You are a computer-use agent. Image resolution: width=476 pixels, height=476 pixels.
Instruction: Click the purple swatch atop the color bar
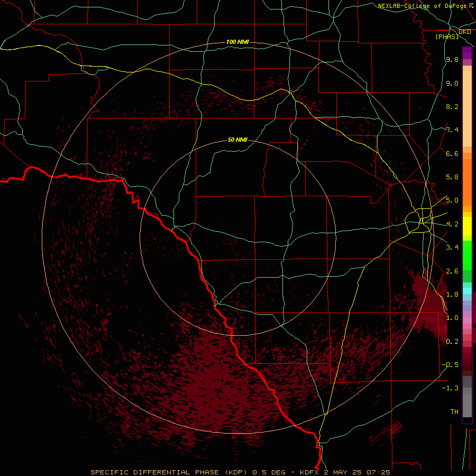tap(467, 53)
